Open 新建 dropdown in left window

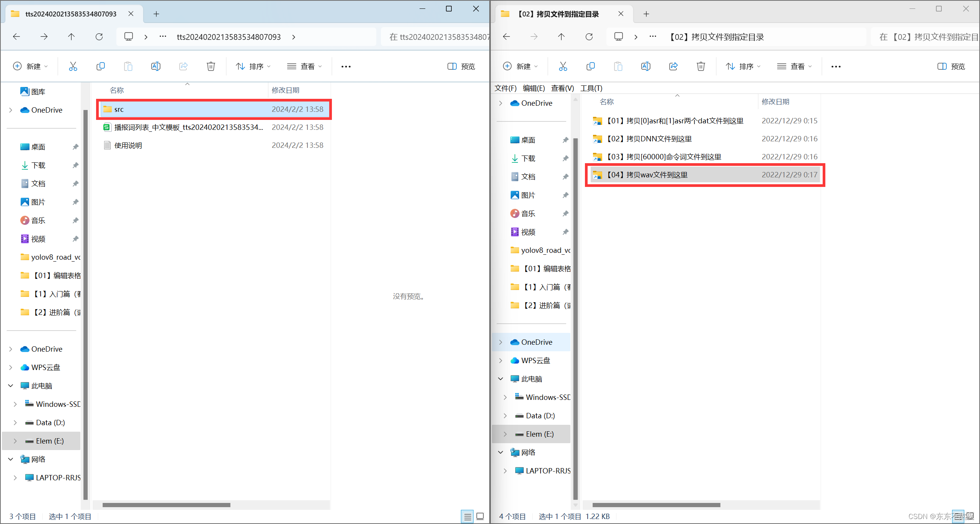(x=31, y=67)
